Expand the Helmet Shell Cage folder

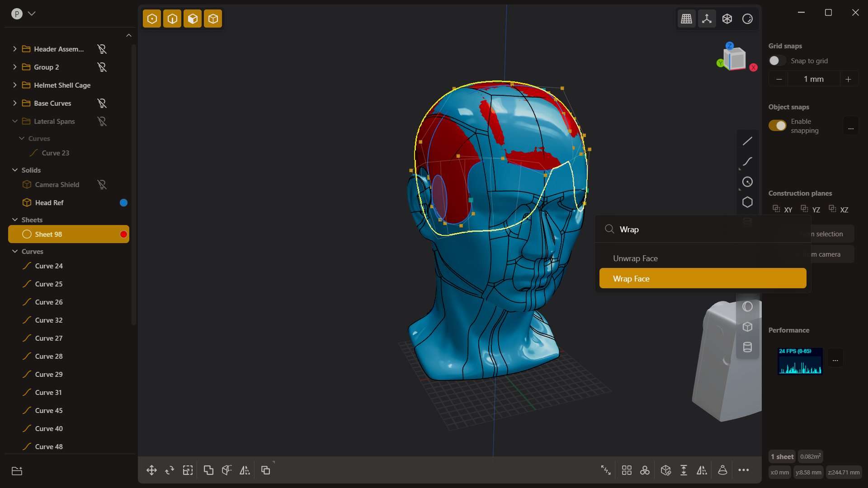tap(14, 85)
